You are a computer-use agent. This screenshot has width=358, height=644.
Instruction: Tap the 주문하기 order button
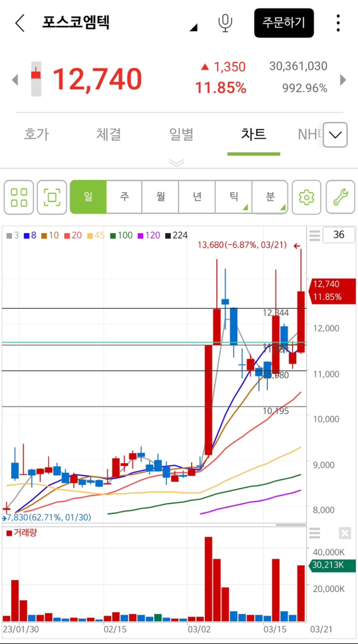click(x=284, y=23)
